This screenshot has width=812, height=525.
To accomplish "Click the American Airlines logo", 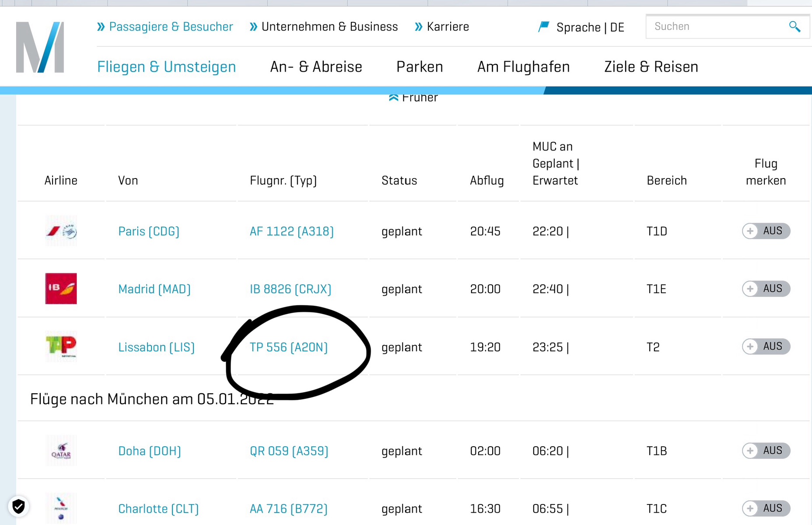I will pyautogui.click(x=61, y=508).
